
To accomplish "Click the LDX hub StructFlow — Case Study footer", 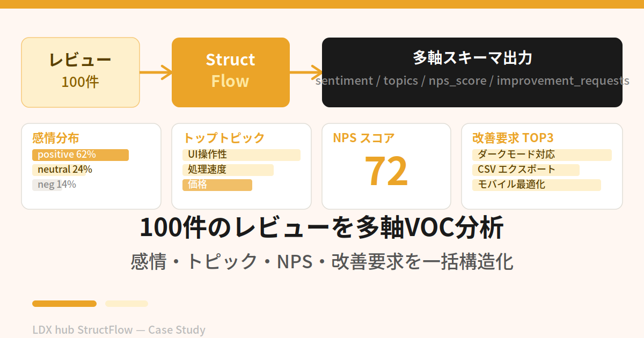I will [x=119, y=330].
